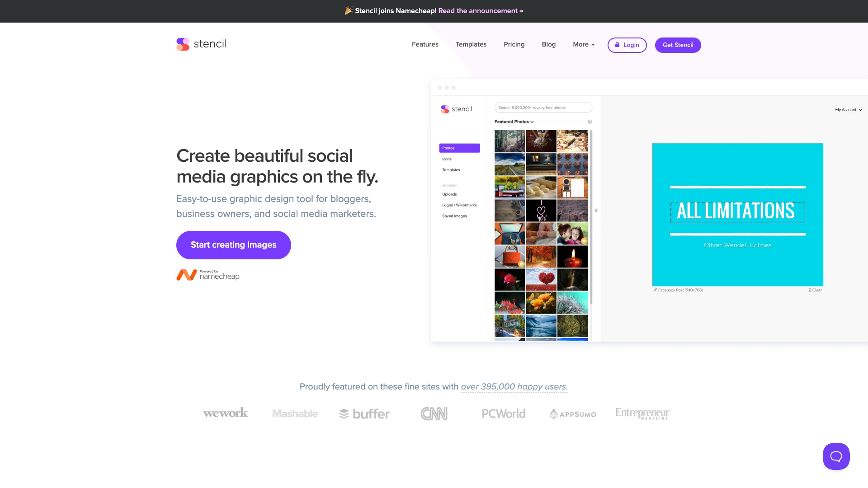
Task: Click the WeWork logo
Action: click(x=226, y=413)
